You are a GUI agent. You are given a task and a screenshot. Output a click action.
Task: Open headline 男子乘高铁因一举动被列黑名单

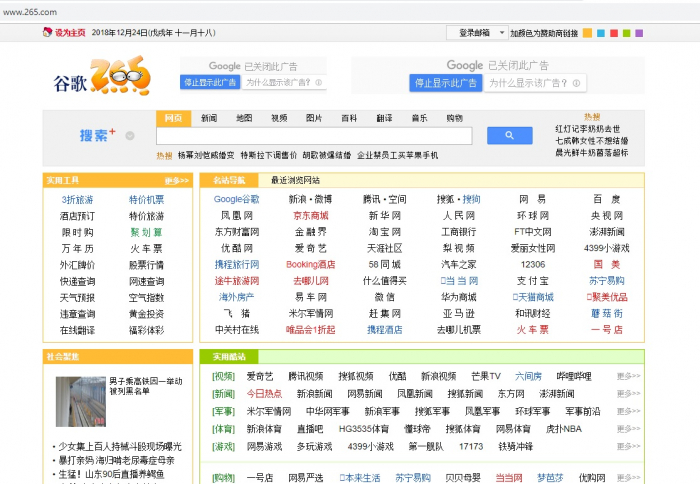tap(146, 386)
